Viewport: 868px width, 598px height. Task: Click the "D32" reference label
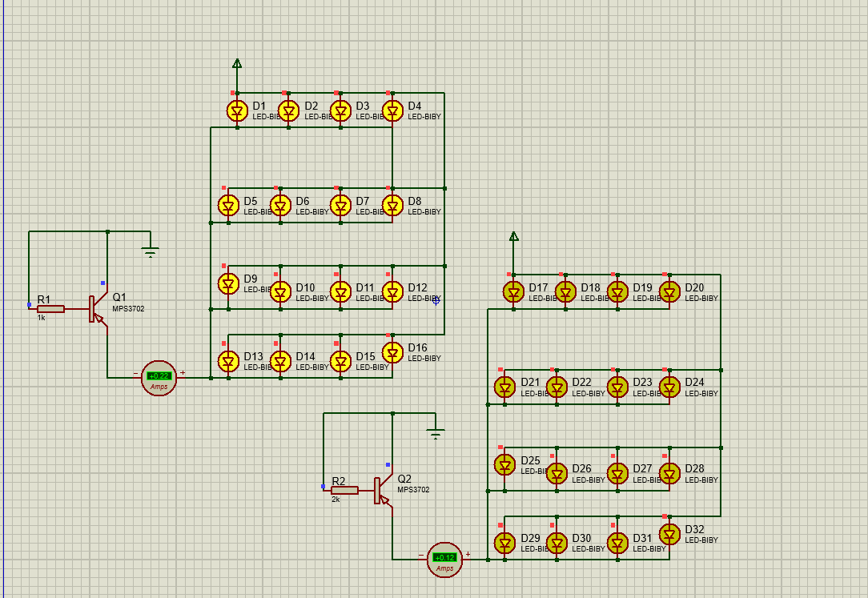(x=694, y=529)
